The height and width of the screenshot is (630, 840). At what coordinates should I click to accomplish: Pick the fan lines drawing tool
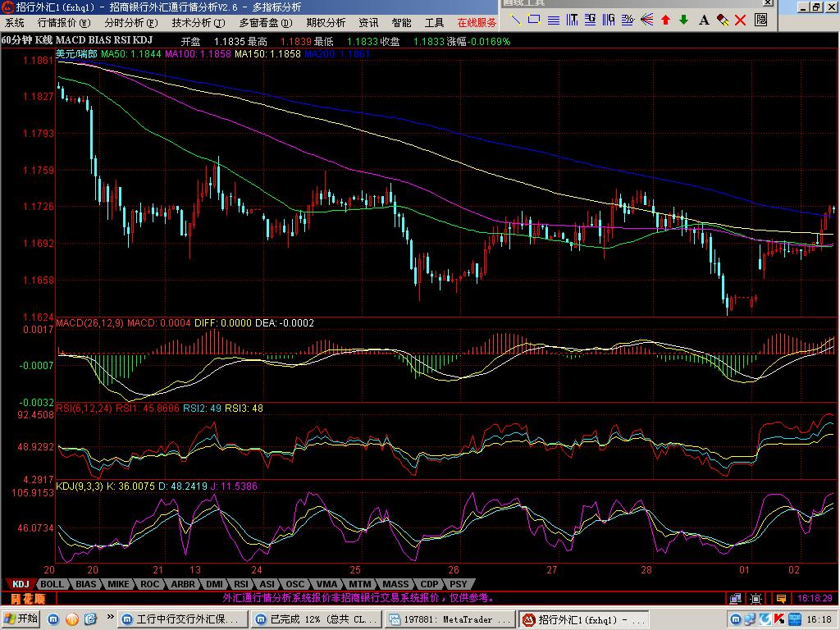(646, 20)
